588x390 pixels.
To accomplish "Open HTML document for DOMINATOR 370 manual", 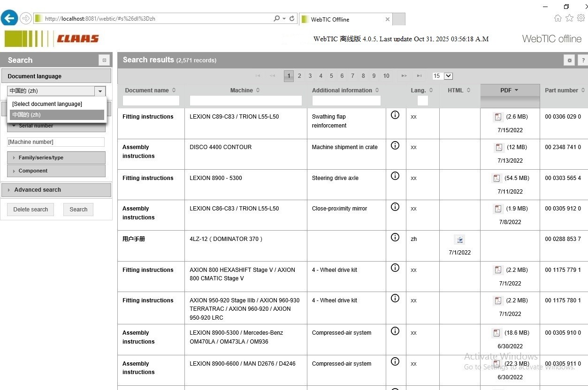I will (x=459, y=240).
